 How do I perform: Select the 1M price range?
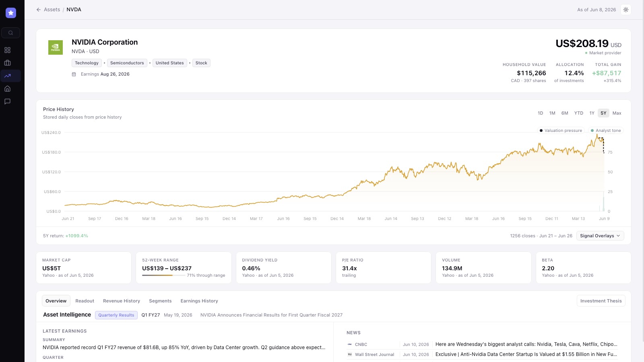pos(552,113)
